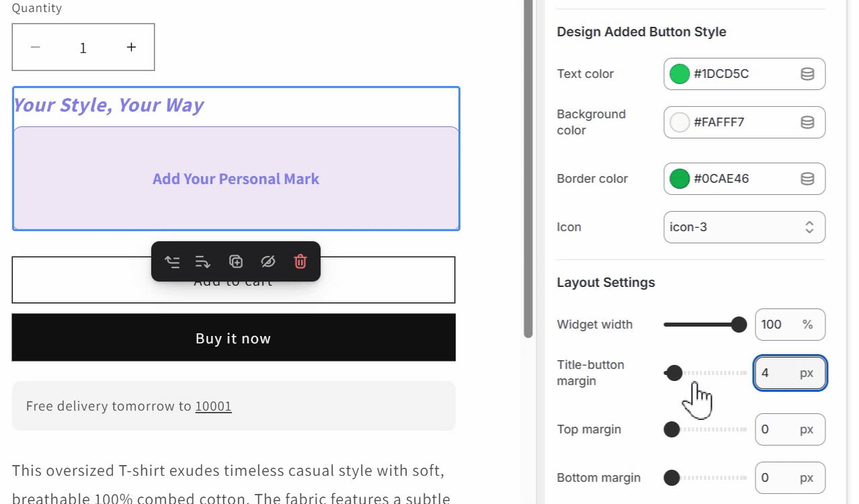Increase quantity with the plus button

131,47
